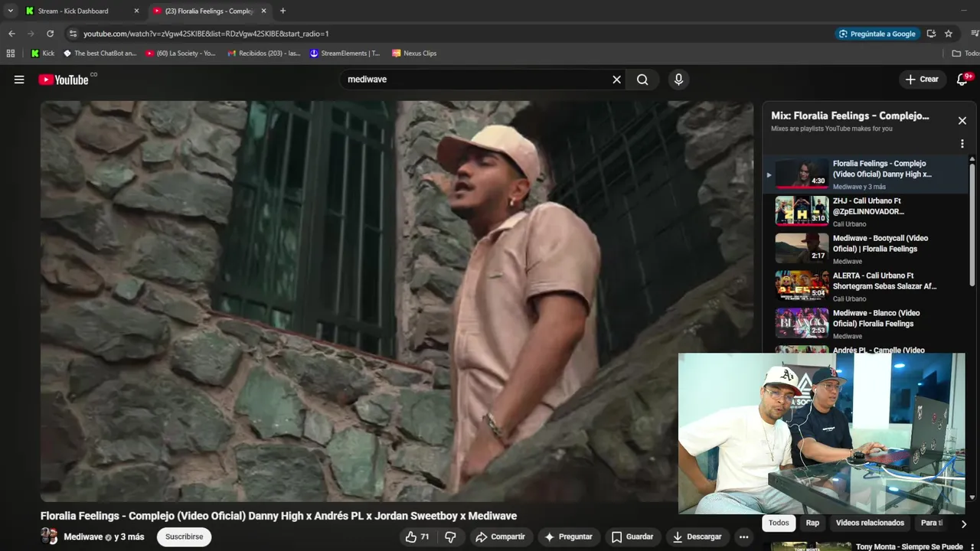Install or cast via the address bar screen icon
The height and width of the screenshot is (551, 980).
[931, 34]
